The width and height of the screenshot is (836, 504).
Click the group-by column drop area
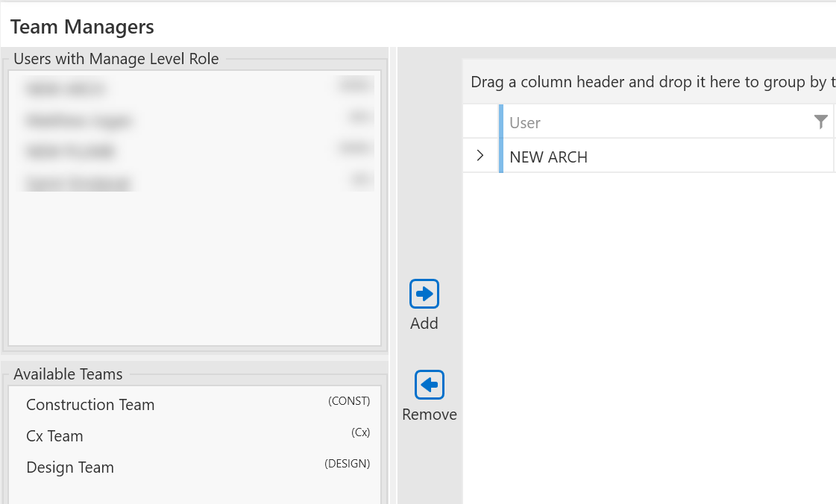pyautogui.click(x=649, y=82)
